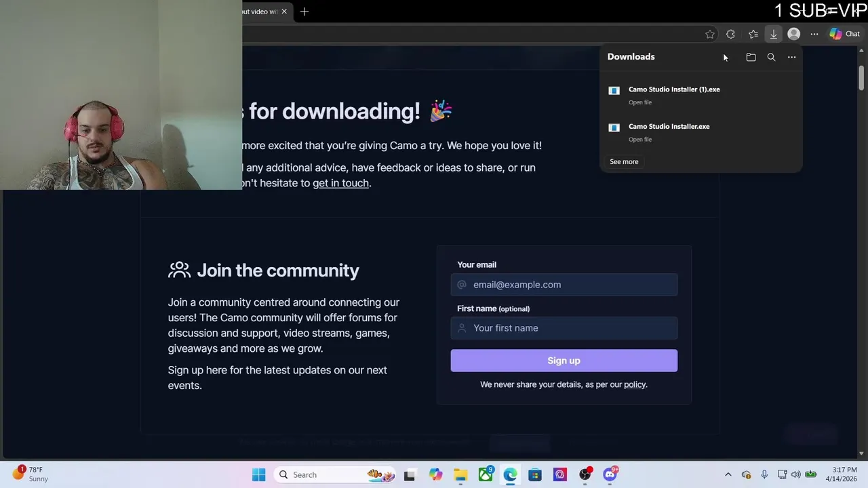Open Task View on the taskbar
This screenshot has width=868, height=488.
(x=410, y=475)
